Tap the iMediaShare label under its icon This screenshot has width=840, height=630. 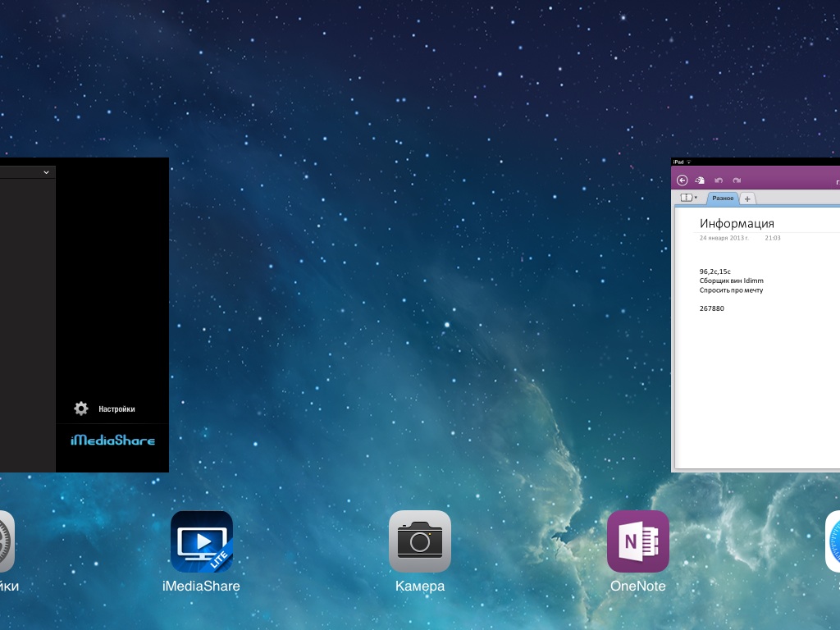(x=202, y=586)
